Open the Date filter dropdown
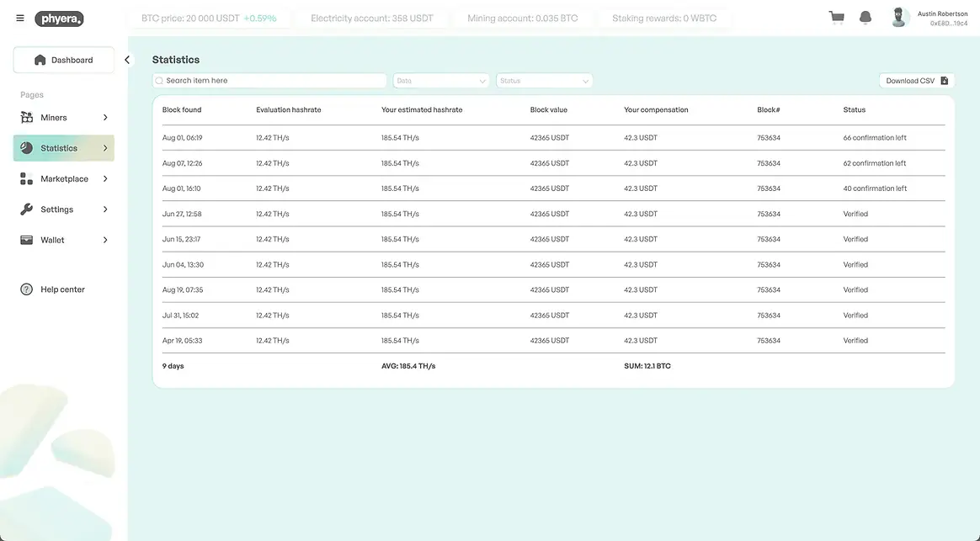Viewport: 980px width, 541px height. [x=441, y=81]
